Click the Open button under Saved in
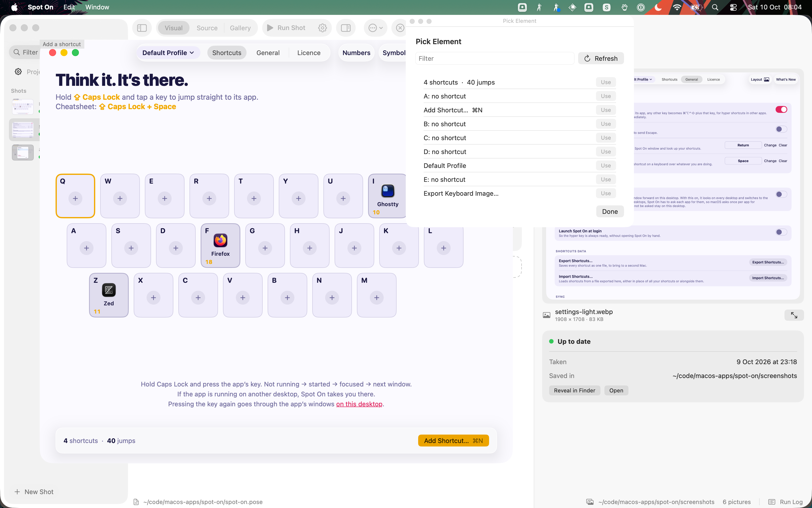The width and height of the screenshot is (812, 508). (616, 390)
